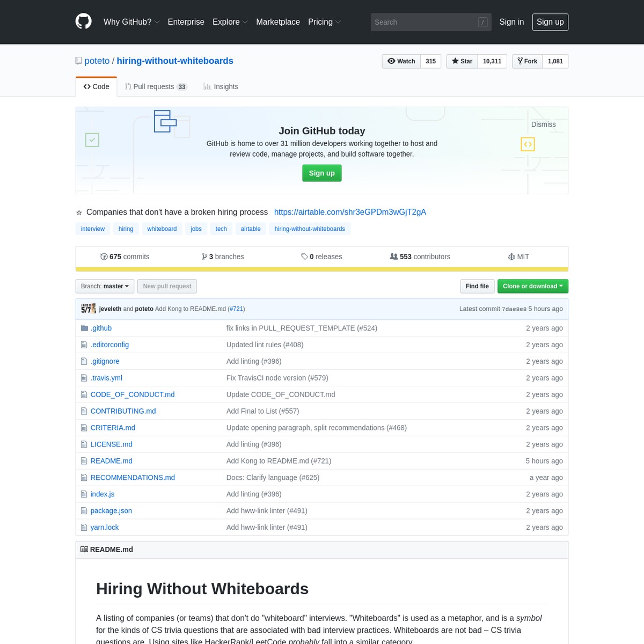Open the poteto owner link
Image resolution: width=644 pixels, height=644 pixels.
(97, 61)
